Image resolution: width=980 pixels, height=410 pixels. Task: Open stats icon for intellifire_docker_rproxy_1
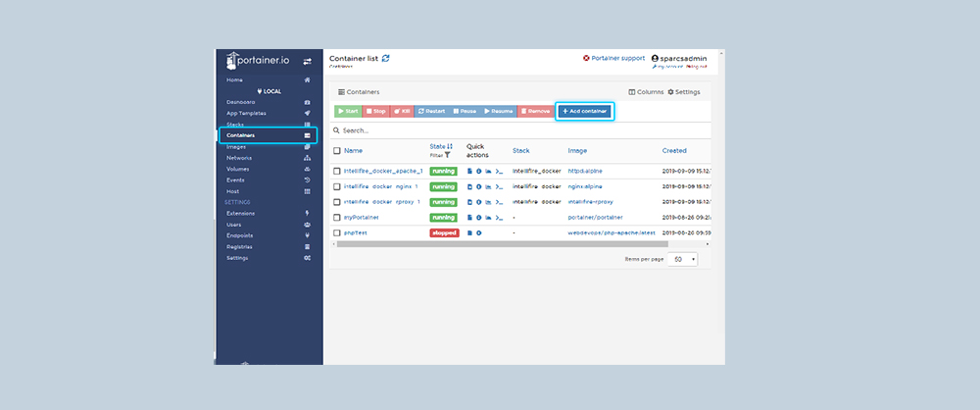(x=488, y=202)
